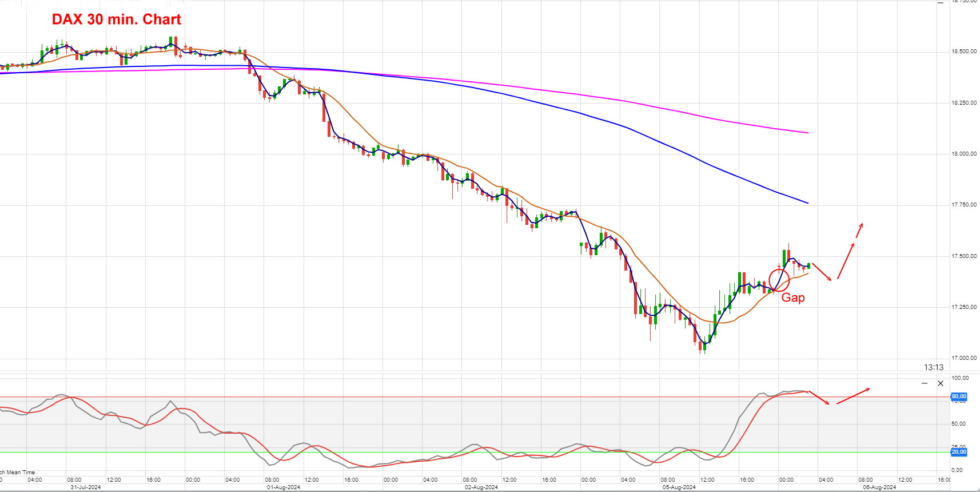
Task: Click the DAX 30 min. Chart title
Action: tap(117, 19)
